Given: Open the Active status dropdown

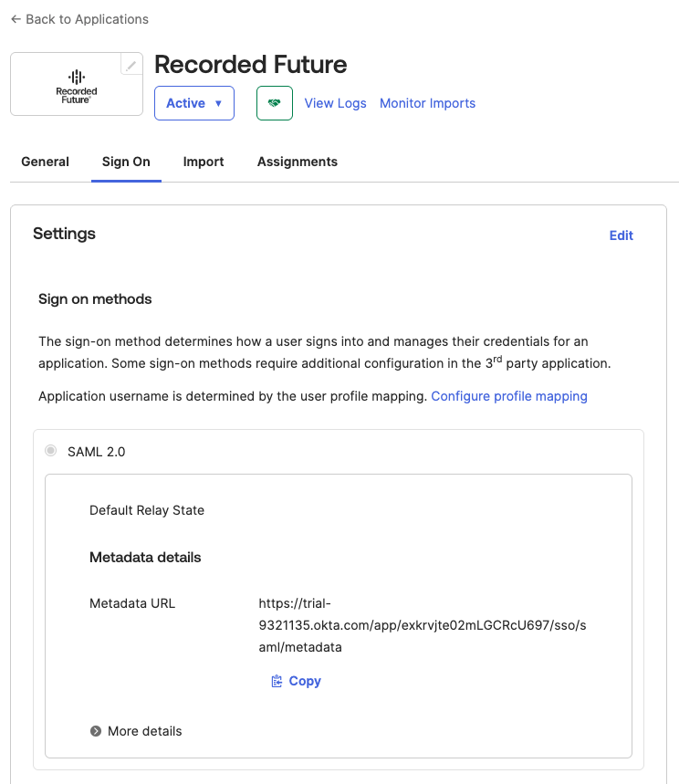Looking at the screenshot, I should [193, 103].
